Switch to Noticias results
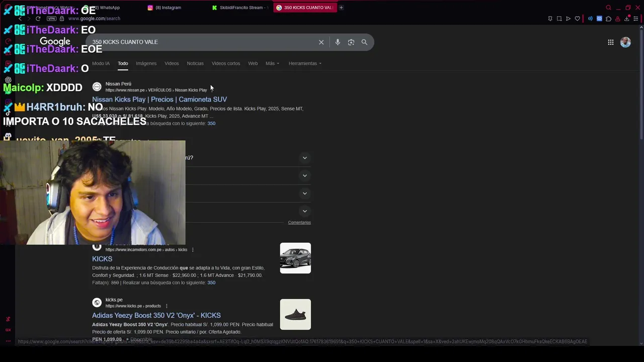This screenshot has width=644, height=362. (x=195, y=63)
